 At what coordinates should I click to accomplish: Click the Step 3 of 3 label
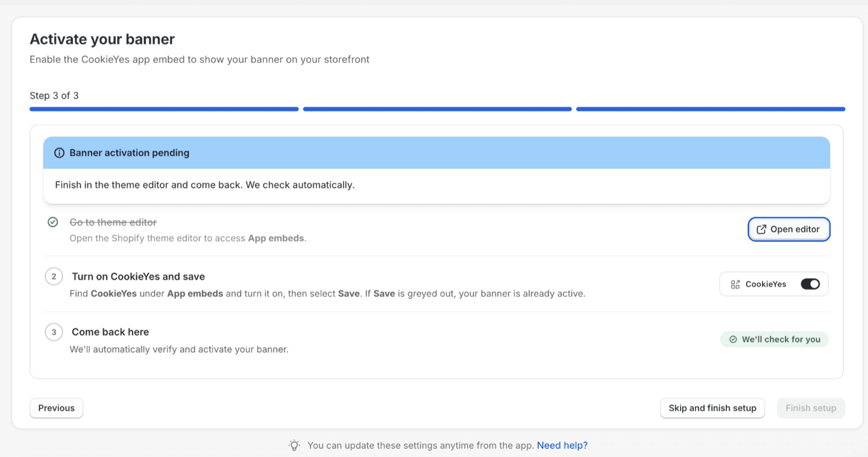54,95
